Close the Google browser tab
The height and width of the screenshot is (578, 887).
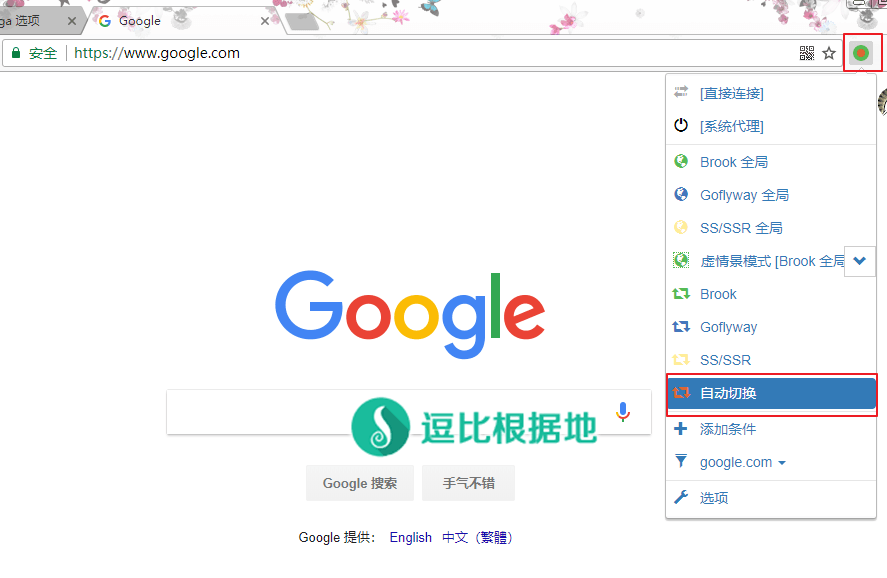(265, 21)
